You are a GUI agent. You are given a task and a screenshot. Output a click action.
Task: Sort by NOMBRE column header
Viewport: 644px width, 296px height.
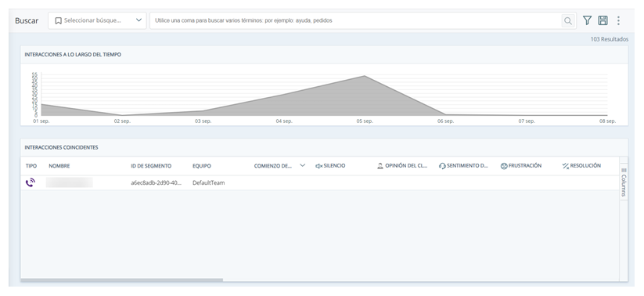(59, 166)
